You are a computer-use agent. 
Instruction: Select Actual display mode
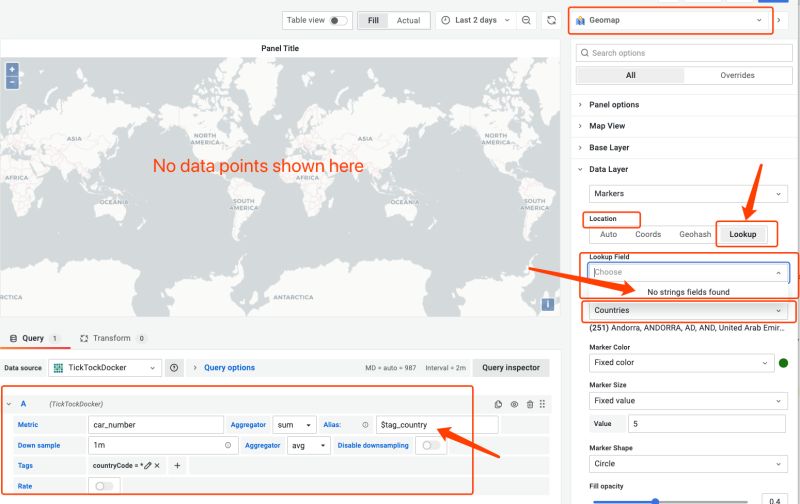coord(409,20)
